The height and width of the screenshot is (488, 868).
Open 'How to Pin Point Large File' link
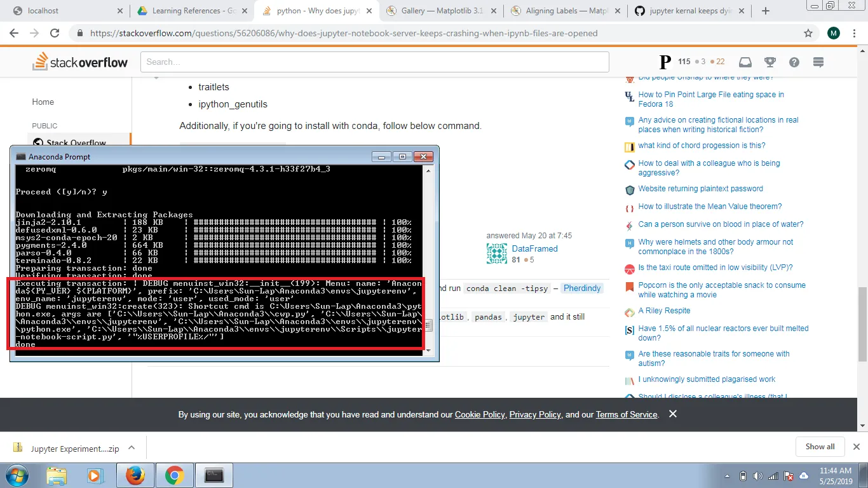711,99
